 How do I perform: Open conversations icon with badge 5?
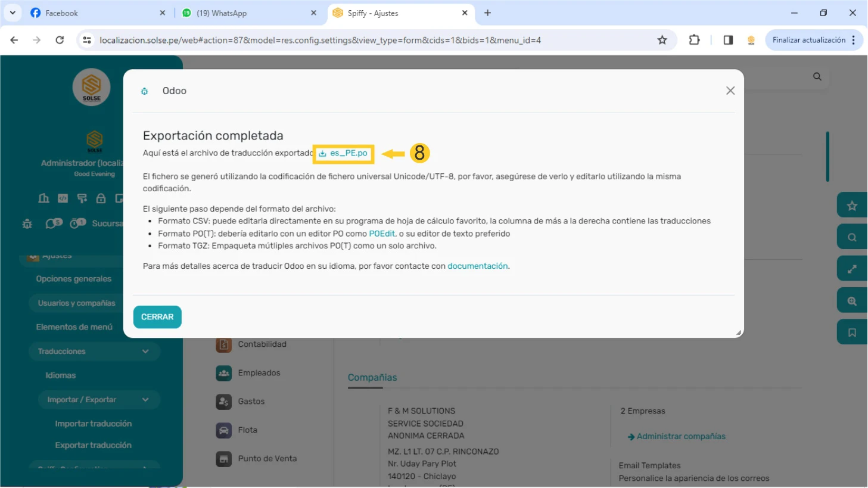pos(52,223)
